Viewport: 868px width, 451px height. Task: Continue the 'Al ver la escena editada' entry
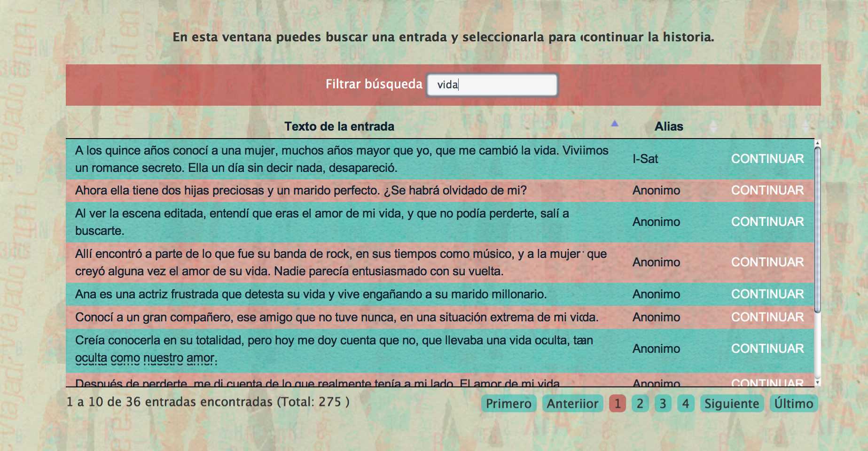767,222
